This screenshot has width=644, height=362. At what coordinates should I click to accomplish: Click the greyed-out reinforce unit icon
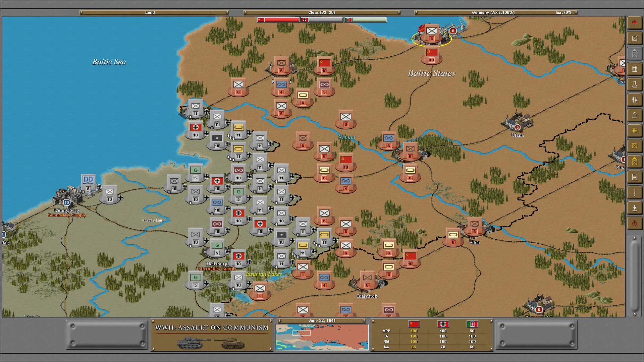634,53
